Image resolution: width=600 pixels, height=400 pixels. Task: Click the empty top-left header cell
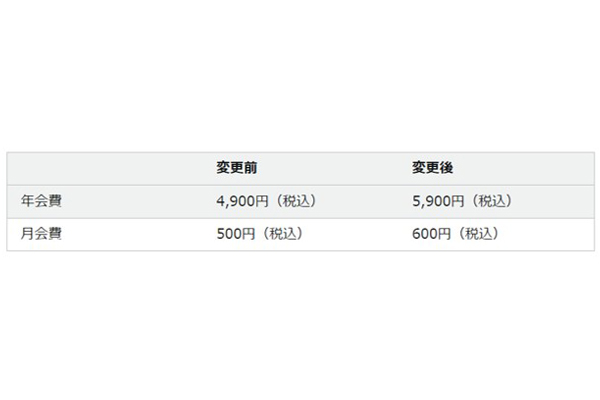pos(100,168)
